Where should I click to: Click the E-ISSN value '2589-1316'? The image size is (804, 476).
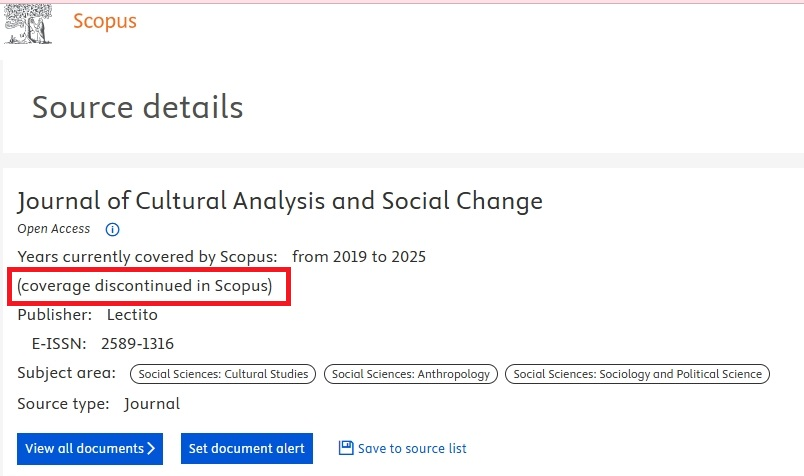coord(137,344)
